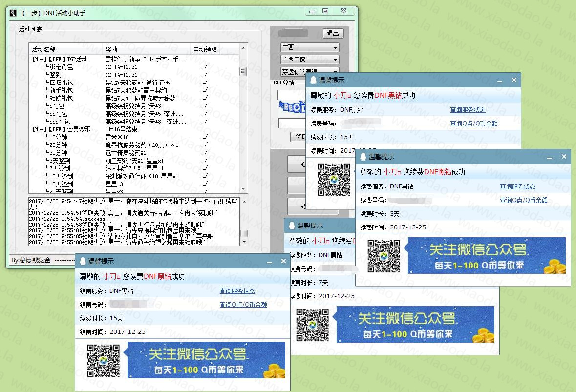Click the penguin icon in the 3天 温馨提示 popup
The height and width of the screenshot is (392, 576).
pyautogui.click(x=363, y=157)
